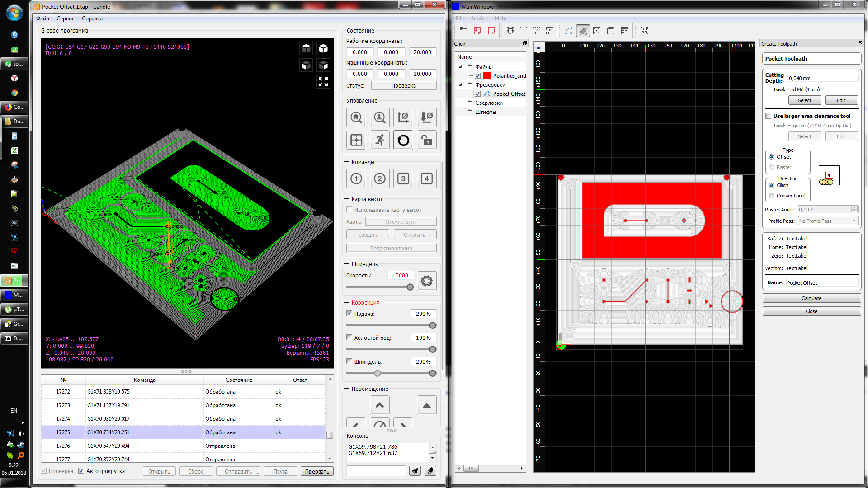The width and height of the screenshot is (868, 488).
Task: Click the drill pattern dots toolbar icon
Action: pyautogui.click(x=597, y=31)
